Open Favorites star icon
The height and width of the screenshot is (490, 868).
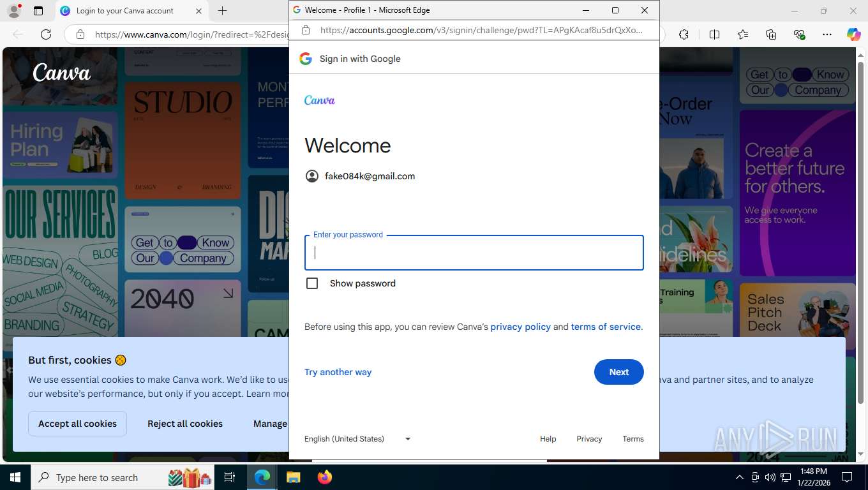(x=743, y=34)
